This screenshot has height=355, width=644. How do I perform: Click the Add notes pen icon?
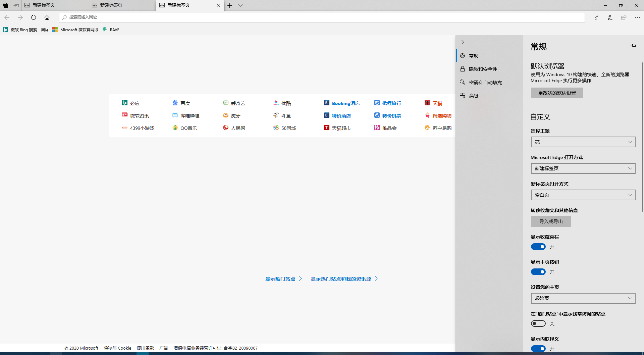[x=610, y=17]
